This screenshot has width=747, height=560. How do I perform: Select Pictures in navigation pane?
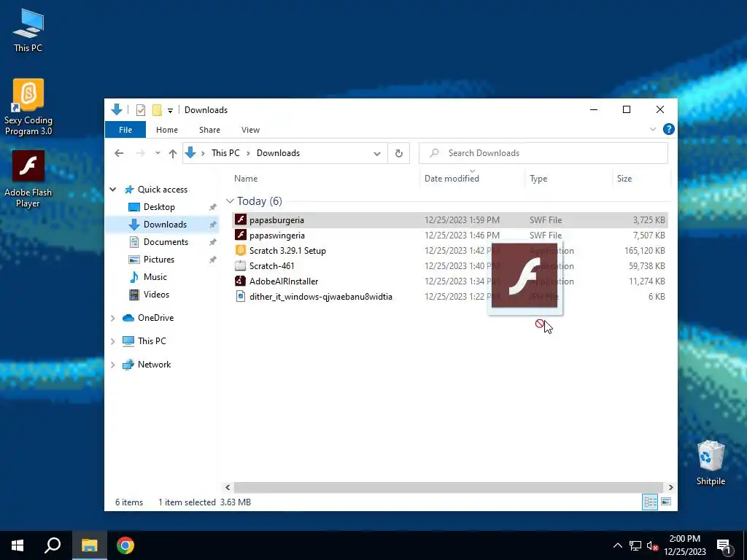tap(158, 260)
